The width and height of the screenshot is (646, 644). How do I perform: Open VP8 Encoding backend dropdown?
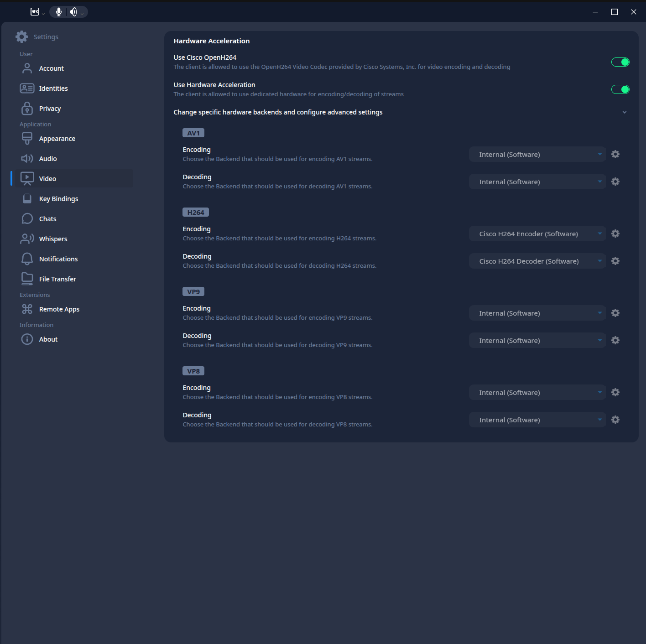[537, 393]
